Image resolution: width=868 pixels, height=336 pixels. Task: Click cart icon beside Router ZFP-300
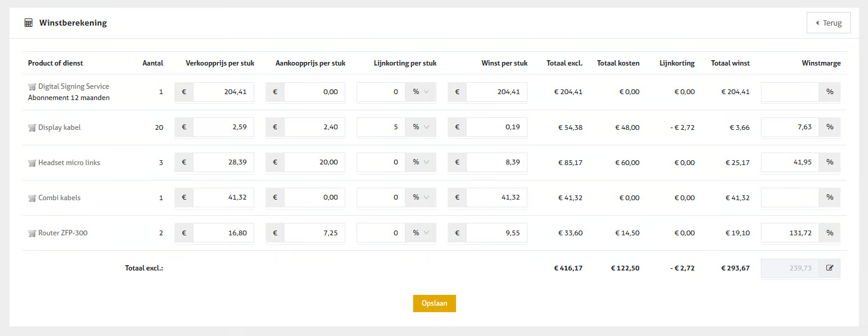[x=32, y=233]
